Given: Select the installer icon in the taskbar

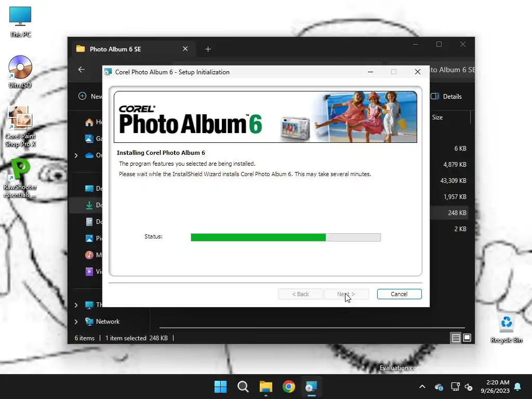Looking at the screenshot, I should tap(311, 387).
